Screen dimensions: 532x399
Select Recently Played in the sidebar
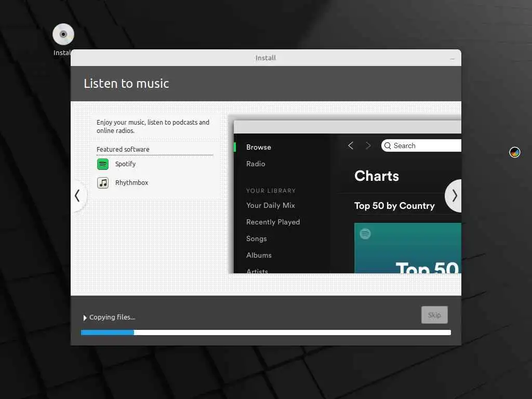[x=273, y=222]
